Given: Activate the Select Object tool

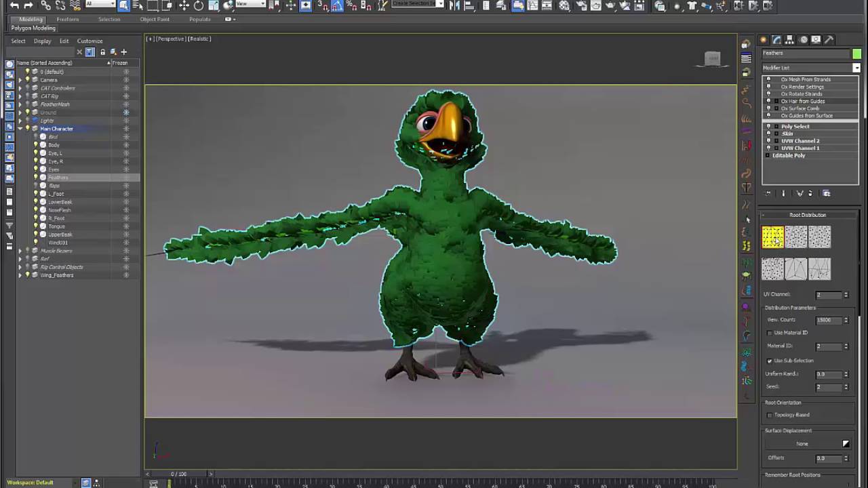Looking at the screenshot, I should (123, 5).
